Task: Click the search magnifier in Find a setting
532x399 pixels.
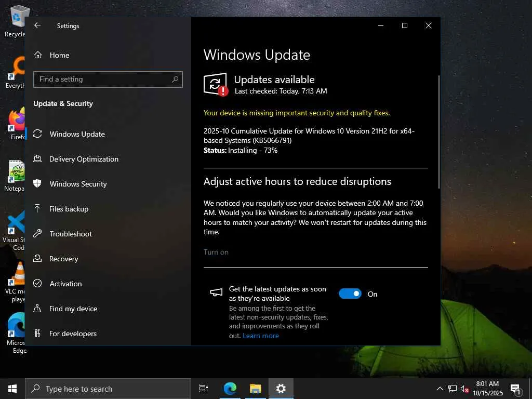Action: 175,79
